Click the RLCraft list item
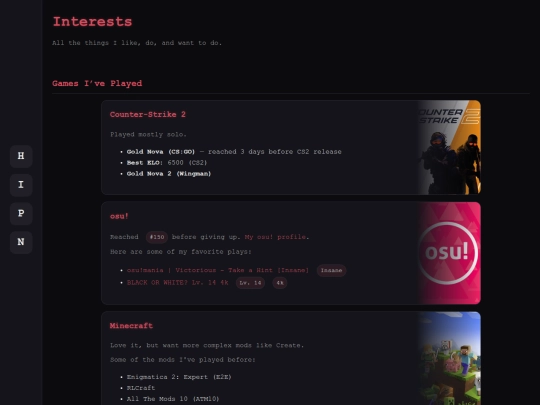Screen dimensions: 540x405 [x=141, y=388]
